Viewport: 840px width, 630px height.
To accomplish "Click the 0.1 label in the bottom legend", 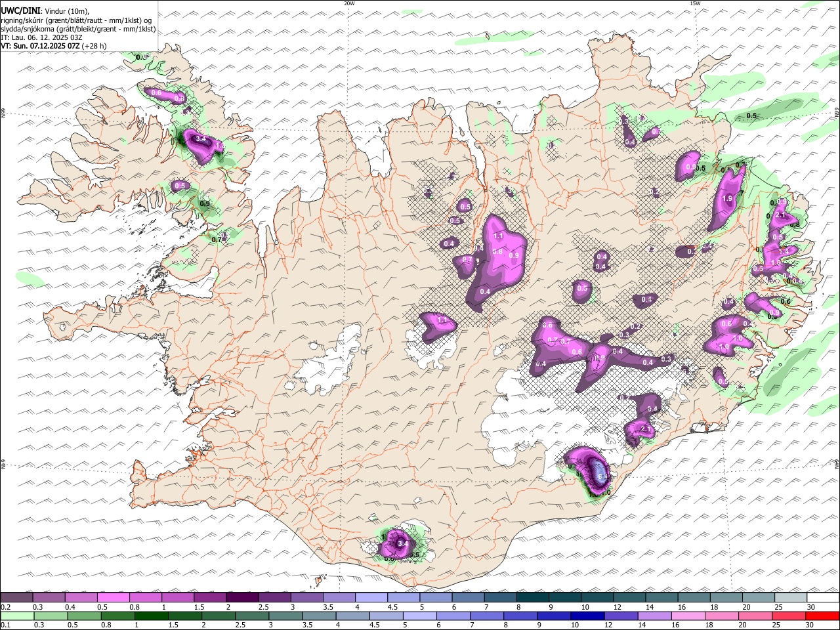I will 5,625.
